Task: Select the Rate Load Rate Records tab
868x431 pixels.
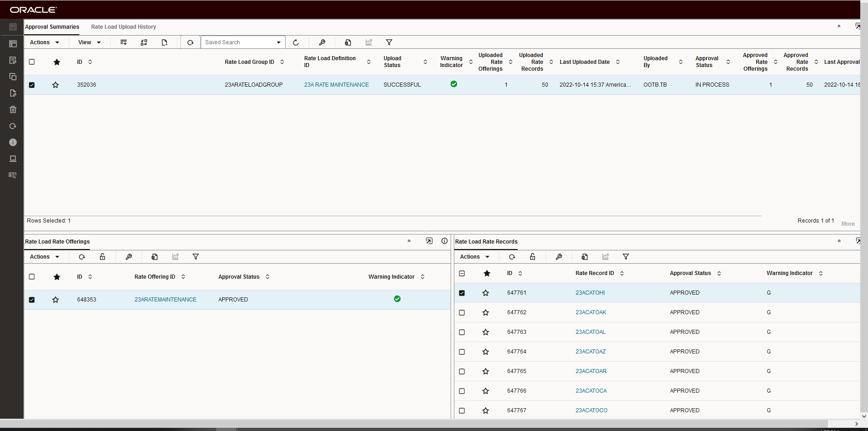Action: 486,242
